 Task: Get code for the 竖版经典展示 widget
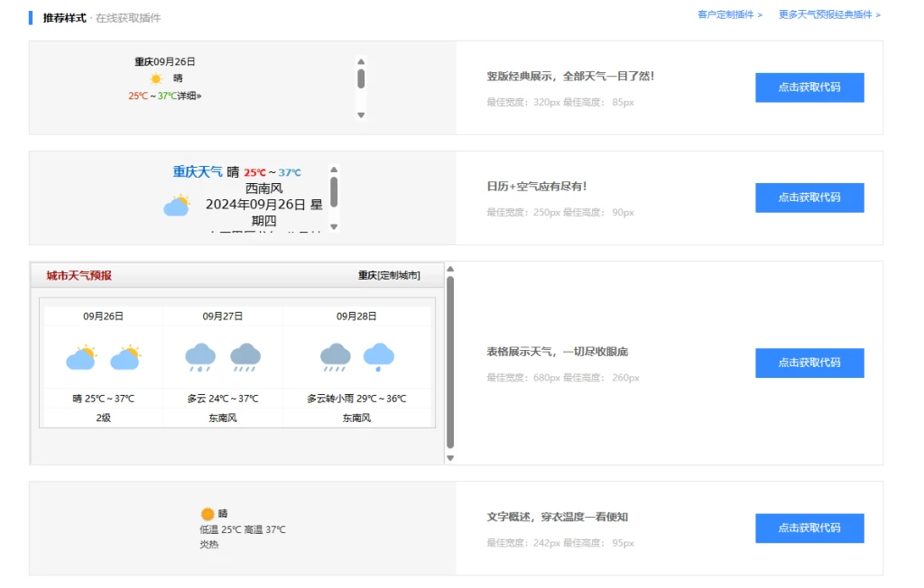(x=809, y=87)
